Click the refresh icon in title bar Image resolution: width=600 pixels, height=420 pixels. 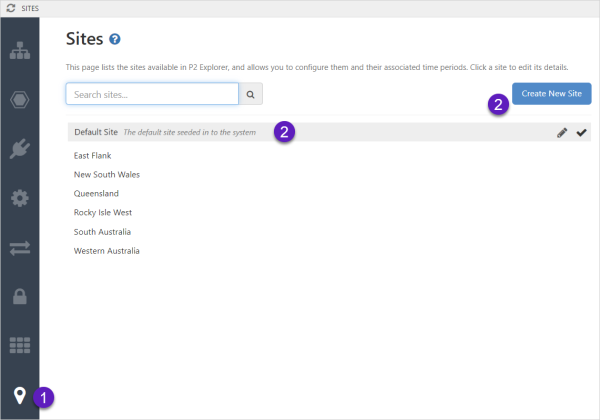[10, 8]
